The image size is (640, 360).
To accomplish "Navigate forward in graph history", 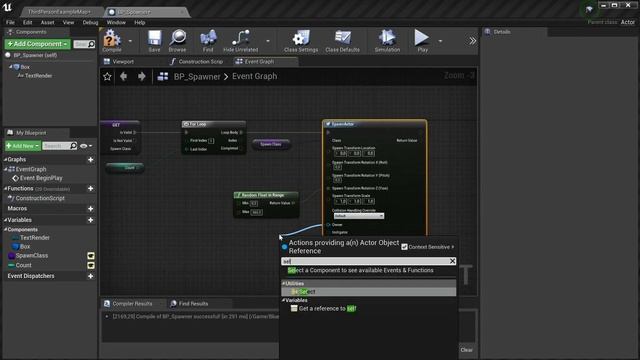I will 142,76.
